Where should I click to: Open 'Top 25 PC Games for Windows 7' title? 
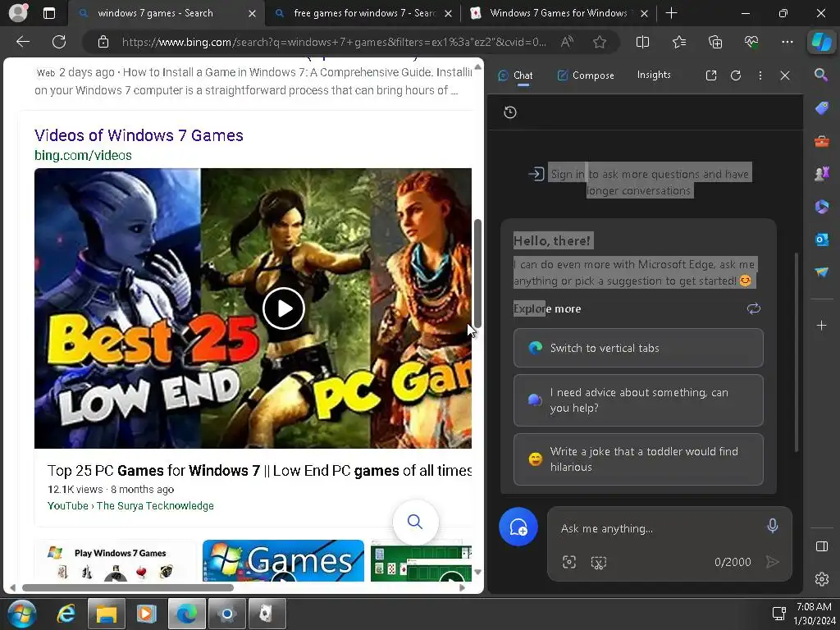(259, 470)
